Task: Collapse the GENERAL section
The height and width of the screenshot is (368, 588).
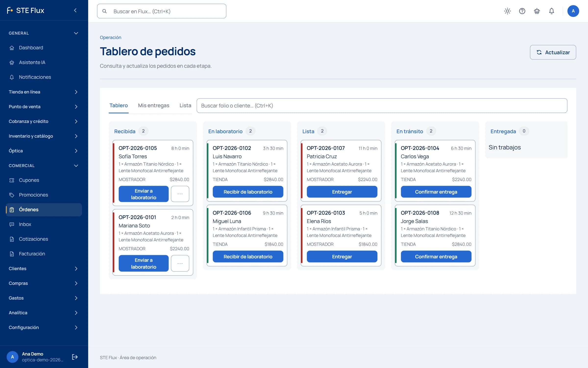Action: click(44, 33)
